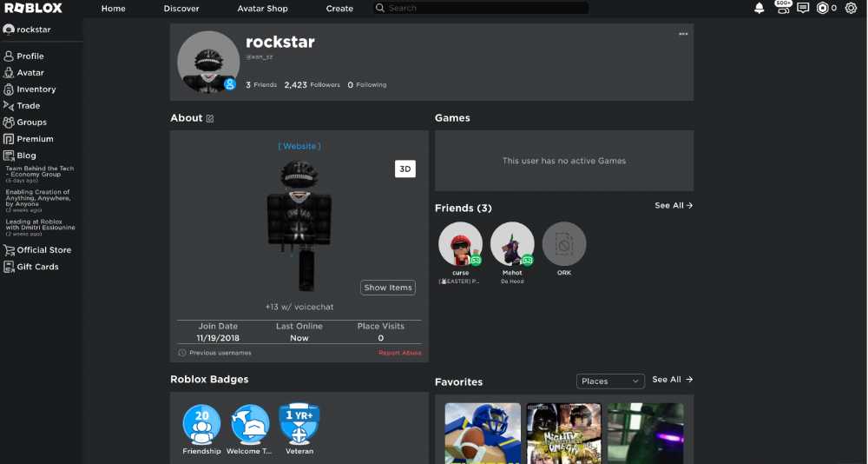Open the settings gear icon
This screenshot has width=868, height=464.
(851, 8)
